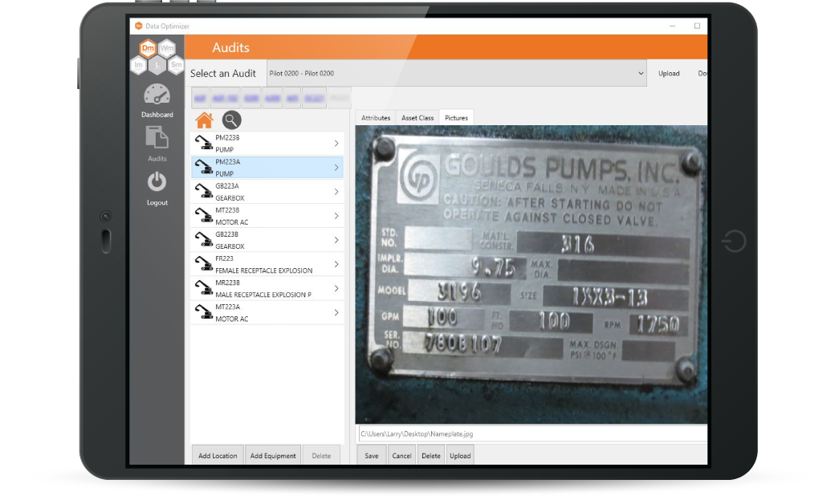Click the L hexagon module icon
Viewport: 835px width, 504px height.
click(157, 64)
